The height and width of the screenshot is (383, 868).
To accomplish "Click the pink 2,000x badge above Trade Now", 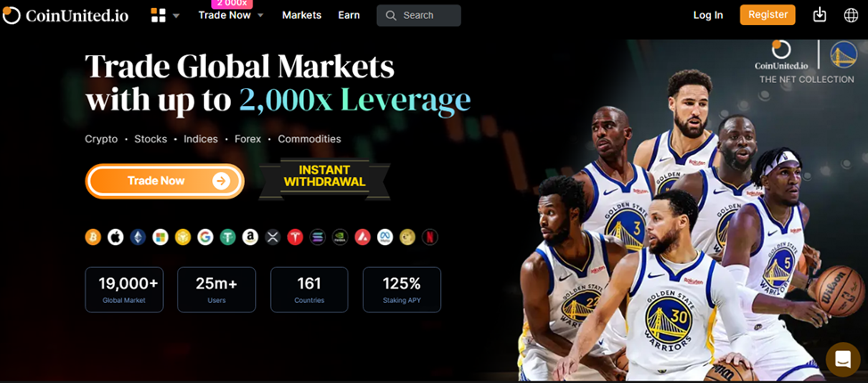I will point(232,4).
